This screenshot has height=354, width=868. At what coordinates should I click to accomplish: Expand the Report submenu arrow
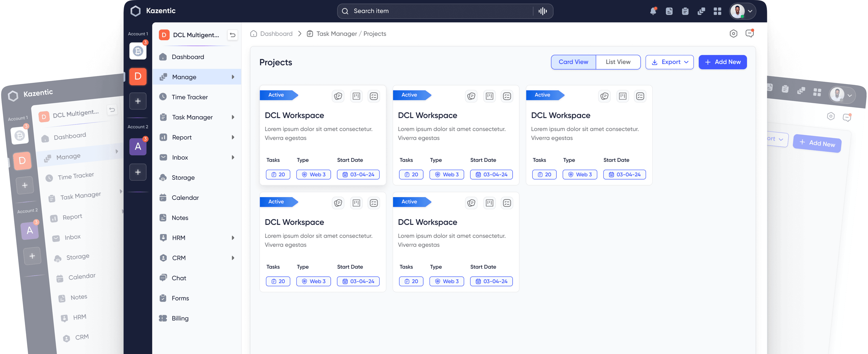pyautogui.click(x=233, y=137)
